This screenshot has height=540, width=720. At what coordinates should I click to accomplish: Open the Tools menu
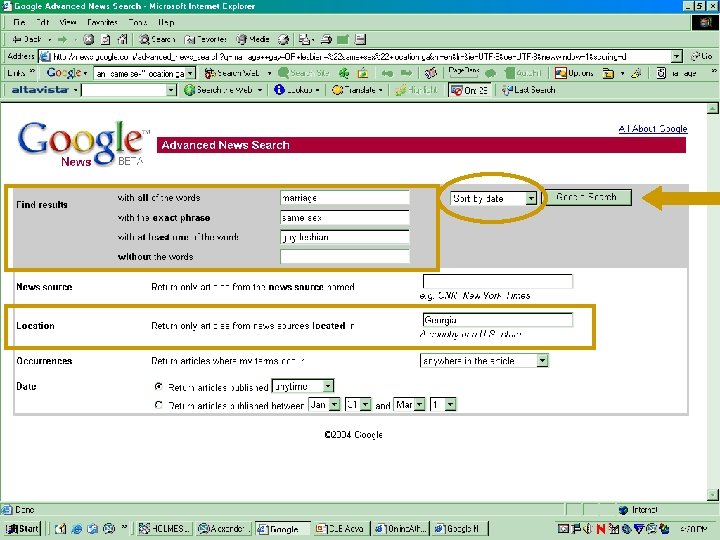[x=138, y=22]
